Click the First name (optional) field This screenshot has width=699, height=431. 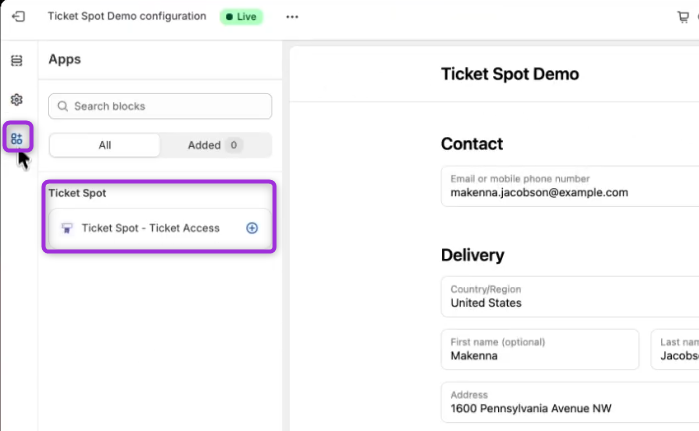(540, 349)
